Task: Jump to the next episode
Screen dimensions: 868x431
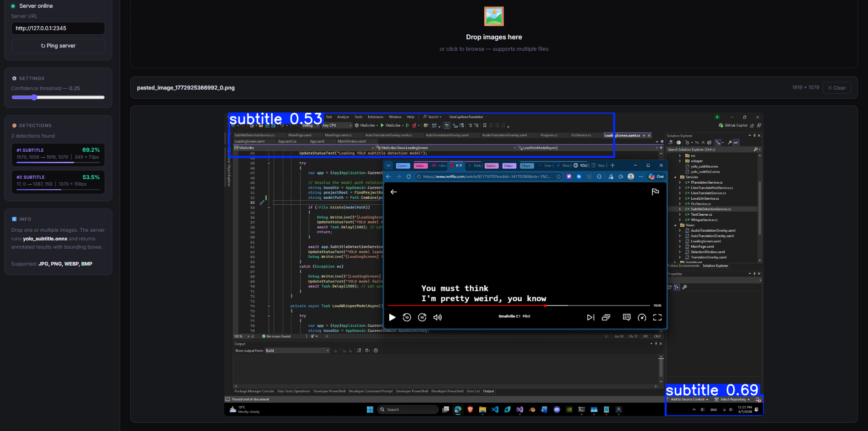Action: point(590,317)
